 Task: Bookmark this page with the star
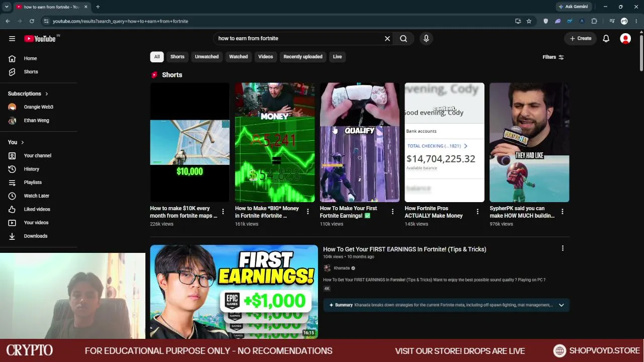coord(529,21)
